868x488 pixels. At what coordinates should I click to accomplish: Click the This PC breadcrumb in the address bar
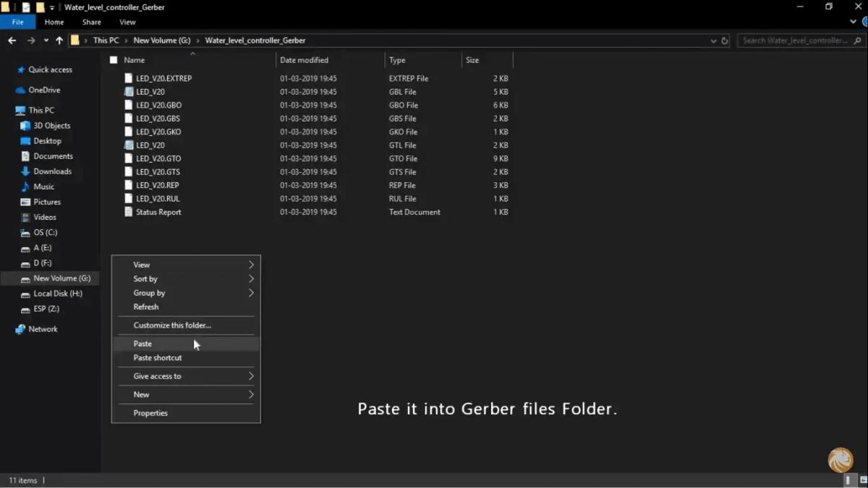pos(106,40)
